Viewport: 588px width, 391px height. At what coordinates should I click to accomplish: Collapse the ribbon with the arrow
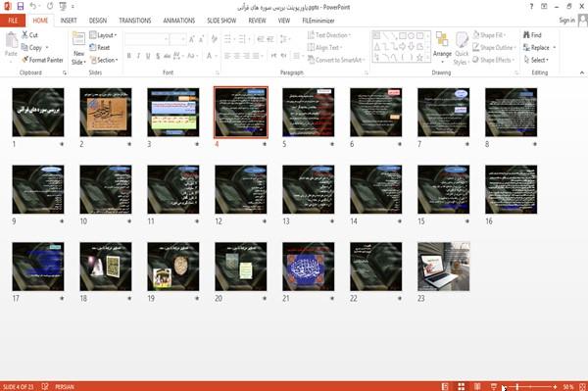581,73
